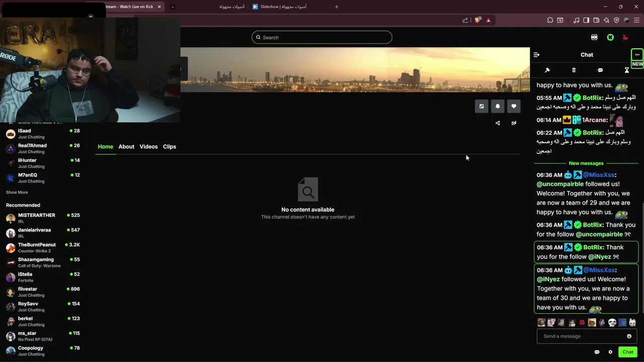644x362 pixels.
Task: Open Real7Ahmad channel in sidebar
Action: (x=43, y=148)
